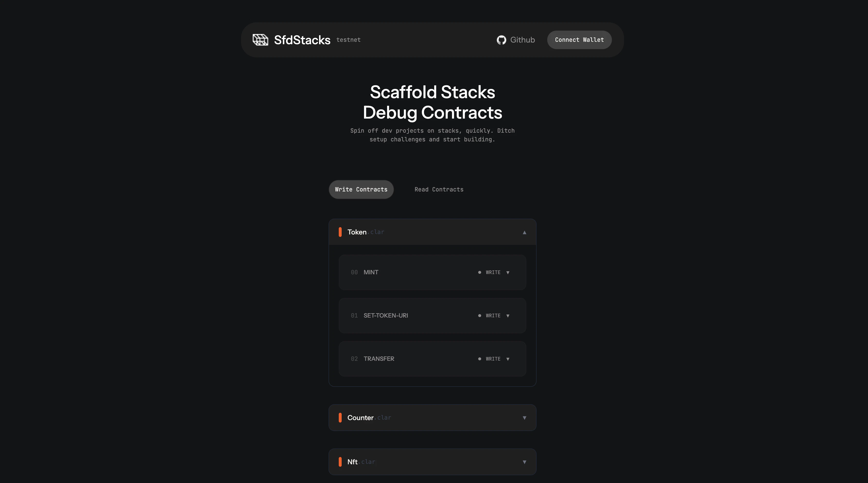
Task: Click the orange accent bar beside Counter.clar
Action: click(340, 418)
